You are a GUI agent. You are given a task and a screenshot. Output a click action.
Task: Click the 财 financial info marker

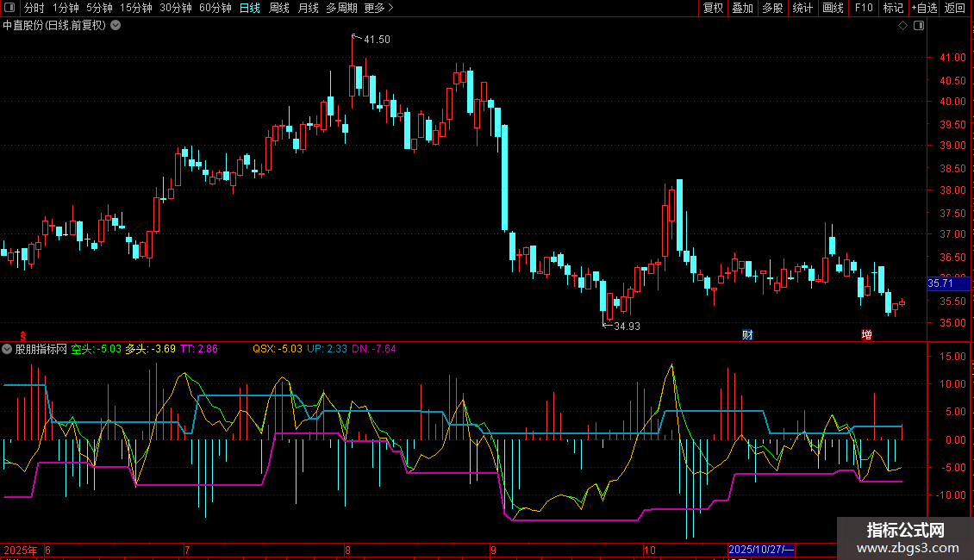click(x=747, y=334)
